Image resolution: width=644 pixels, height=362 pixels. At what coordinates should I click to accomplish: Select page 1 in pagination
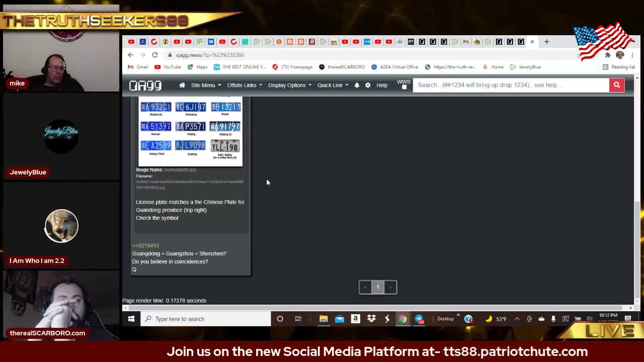[x=378, y=287]
